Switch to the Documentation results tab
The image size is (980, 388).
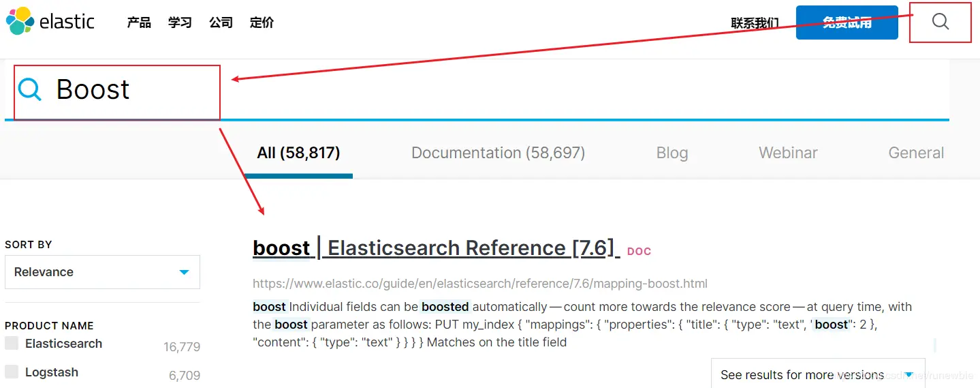pos(499,153)
